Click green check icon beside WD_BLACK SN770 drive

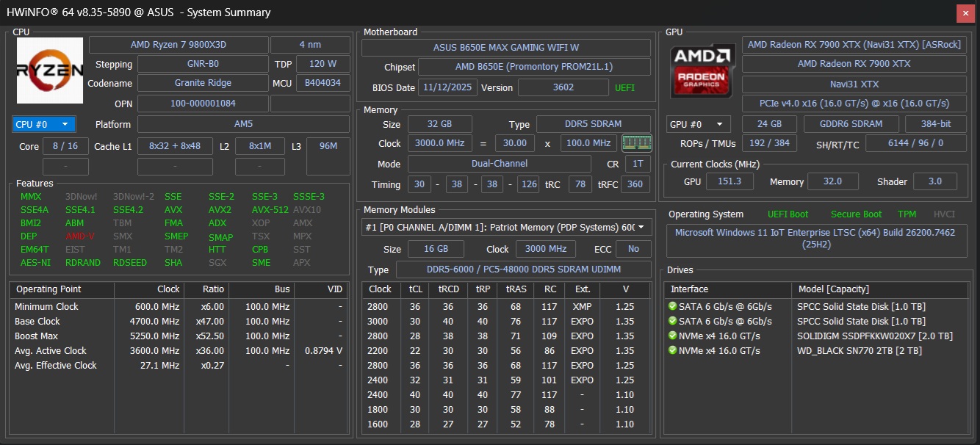pyautogui.click(x=672, y=350)
